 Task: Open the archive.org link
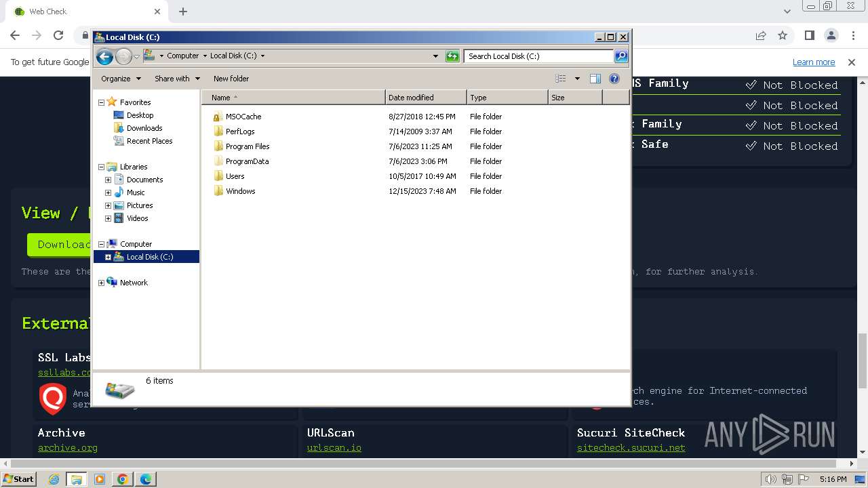pyautogui.click(x=68, y=448)
